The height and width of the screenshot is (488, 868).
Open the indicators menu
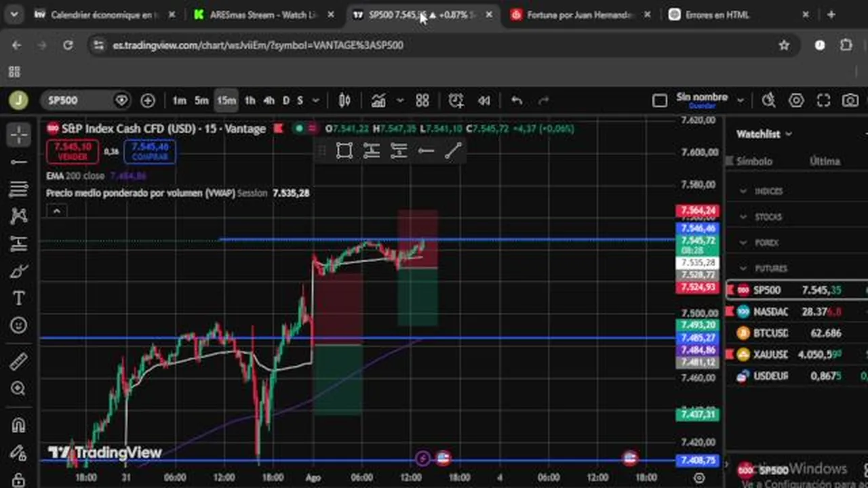[378, 100]
